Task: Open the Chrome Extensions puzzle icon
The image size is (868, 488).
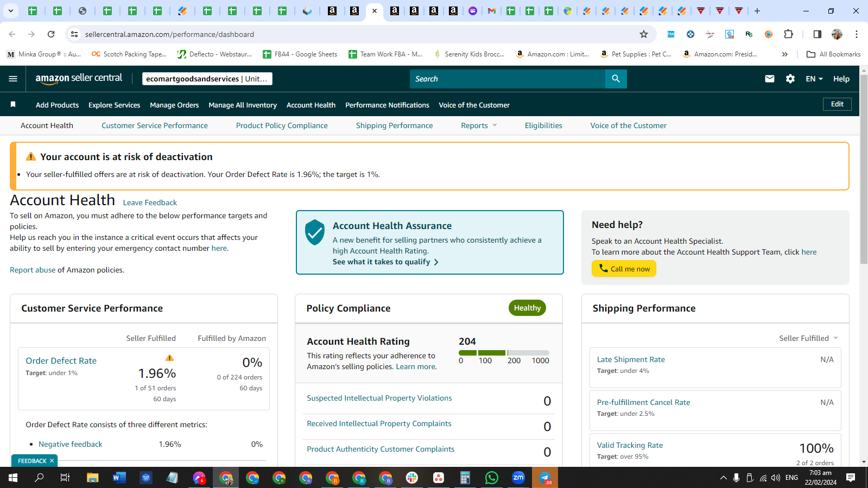Action: pos(789,34)
